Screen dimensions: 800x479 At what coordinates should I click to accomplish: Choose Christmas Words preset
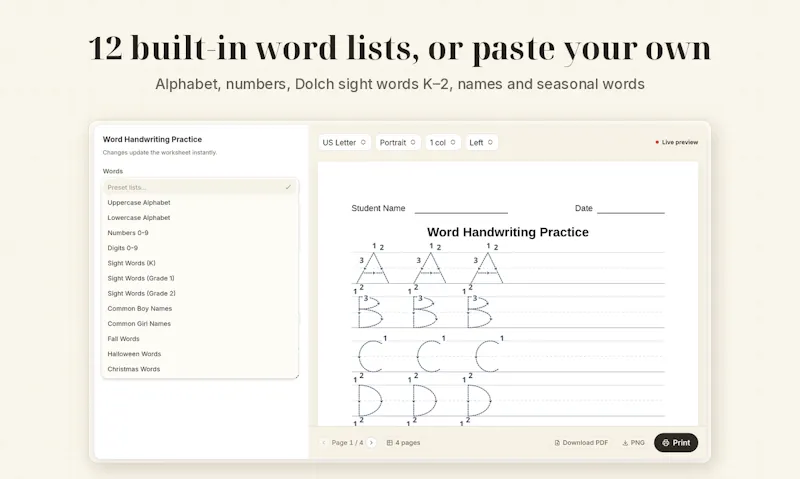click(200, 369)
